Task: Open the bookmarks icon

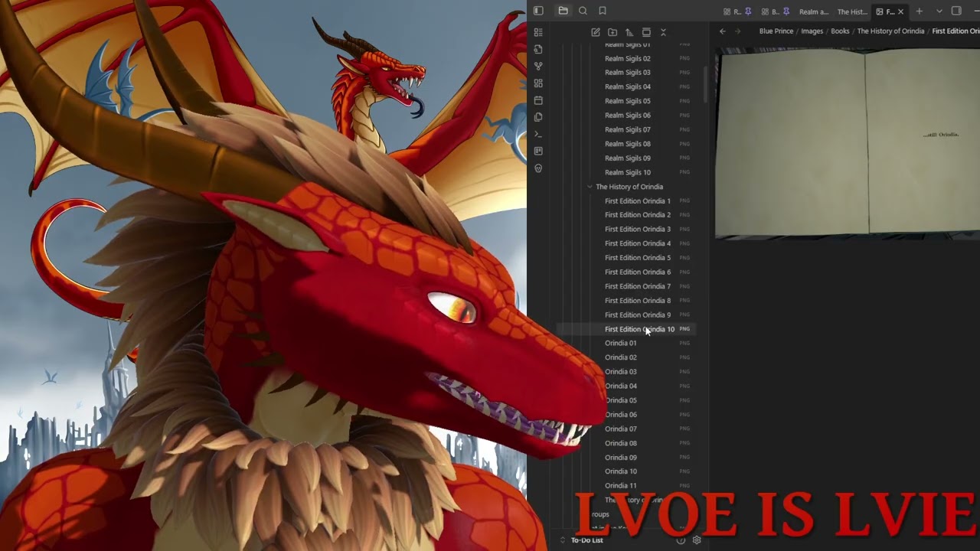Action: (x=603, y=11)
